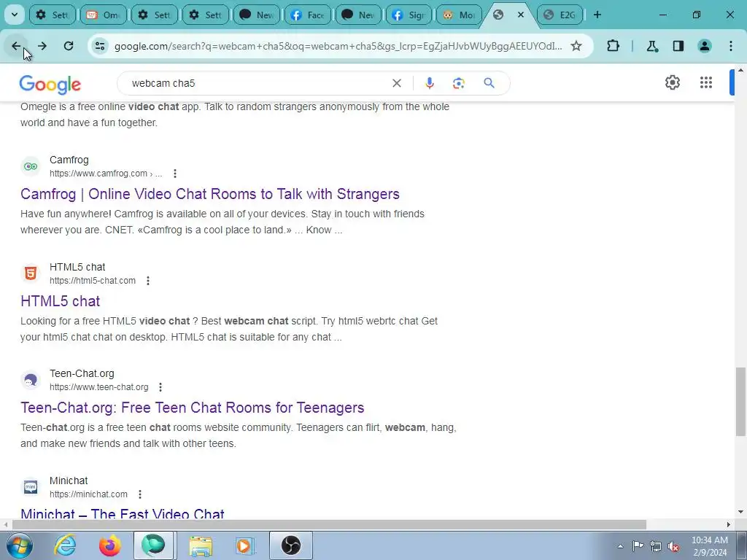Switch to the Monkey tab
Image resolution: width=747 pixels, height=560 pixels.
(460, 15)
